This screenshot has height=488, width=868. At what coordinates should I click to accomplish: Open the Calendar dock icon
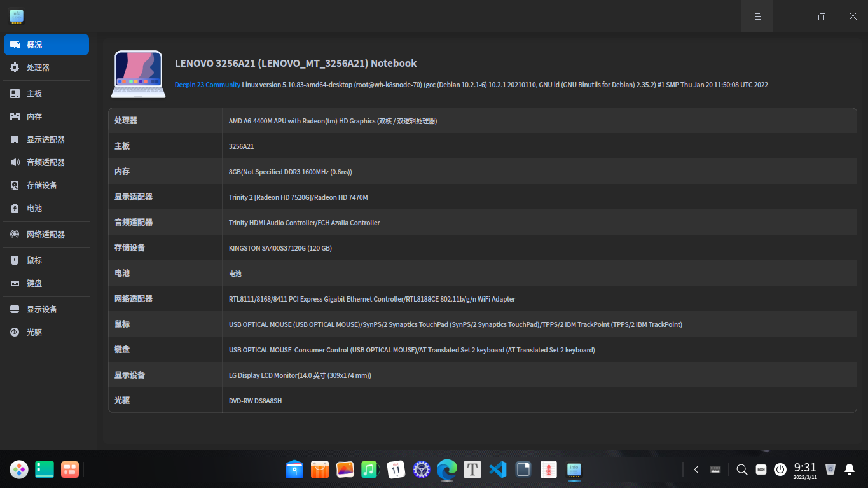click(x=396, y=470)
